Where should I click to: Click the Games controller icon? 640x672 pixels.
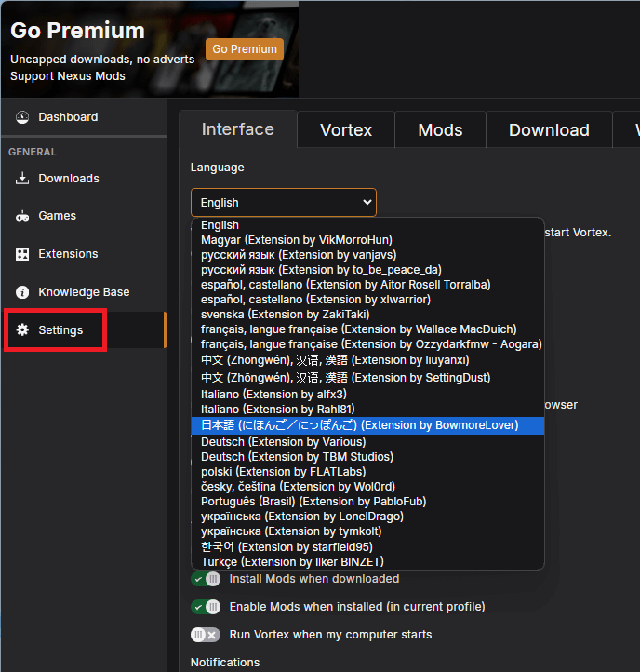pyautogui.click(x=22, y=216)
